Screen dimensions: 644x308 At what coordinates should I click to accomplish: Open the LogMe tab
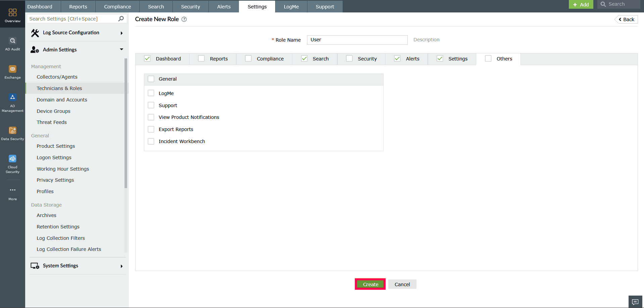(x=291, y=6)
